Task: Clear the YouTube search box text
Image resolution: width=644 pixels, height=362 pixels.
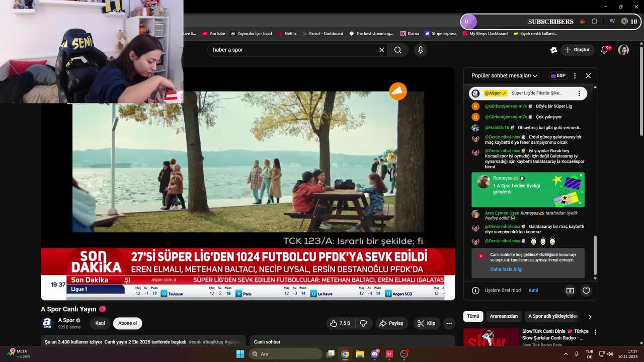Action: pos(381,50)
